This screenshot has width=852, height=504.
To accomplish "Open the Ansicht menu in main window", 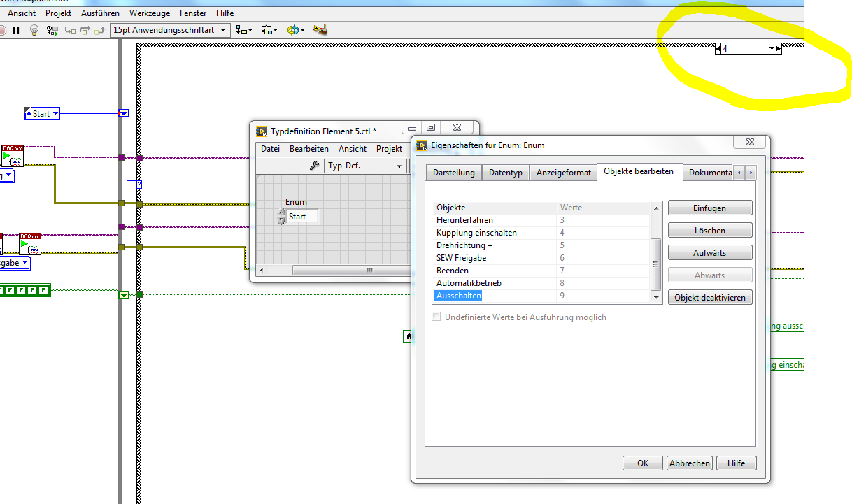I will (x=22, y=13).
